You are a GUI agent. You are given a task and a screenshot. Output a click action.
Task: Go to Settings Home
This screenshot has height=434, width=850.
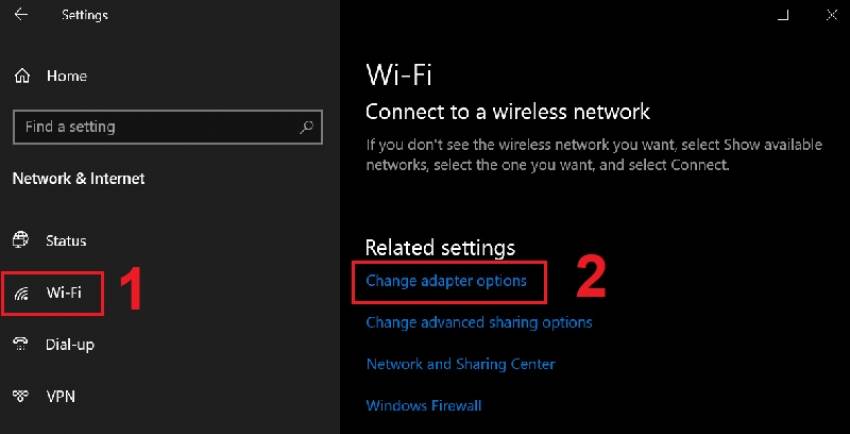pos(66,76)
